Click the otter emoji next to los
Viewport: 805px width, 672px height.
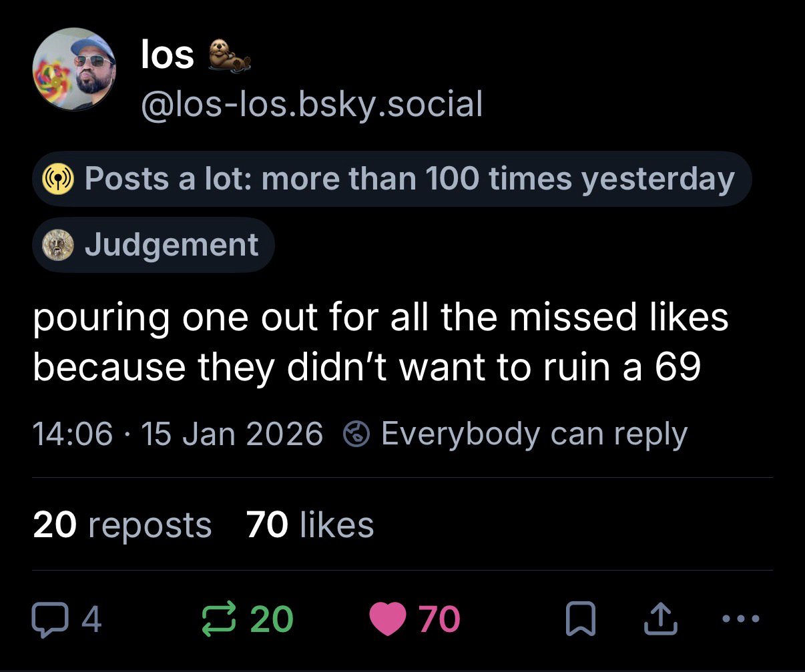pyautogui.click(x=229, y=56)
